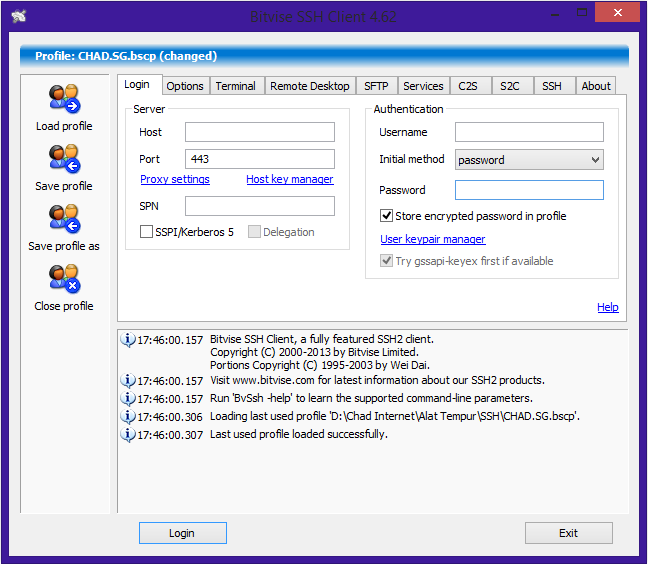Click into the Host field
The image size is (648, 564).
pyautogui.click(x=260, y=132)
